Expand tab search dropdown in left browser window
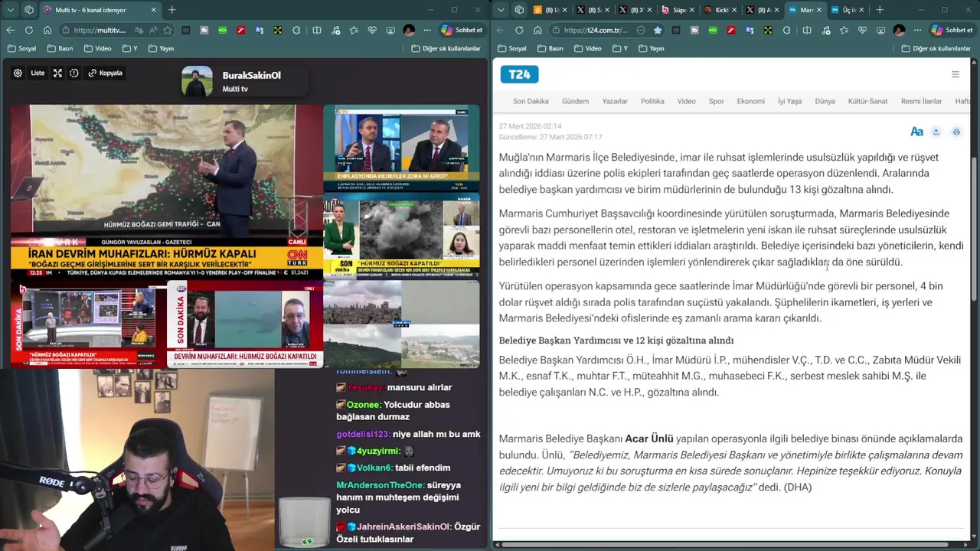 tap(10, 10)
